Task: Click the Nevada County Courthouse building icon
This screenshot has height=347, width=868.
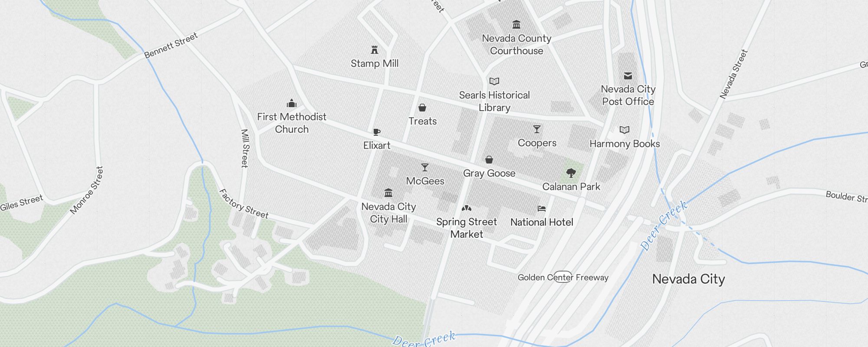Action: pos(516,25)
